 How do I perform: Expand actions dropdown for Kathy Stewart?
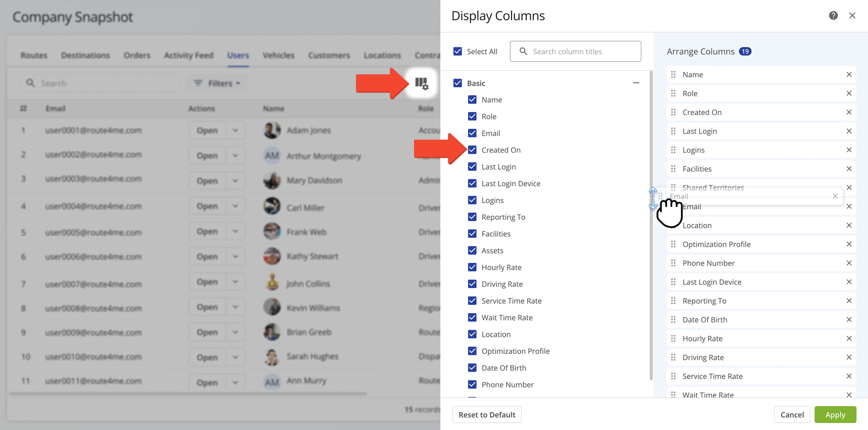coord(235,256)
